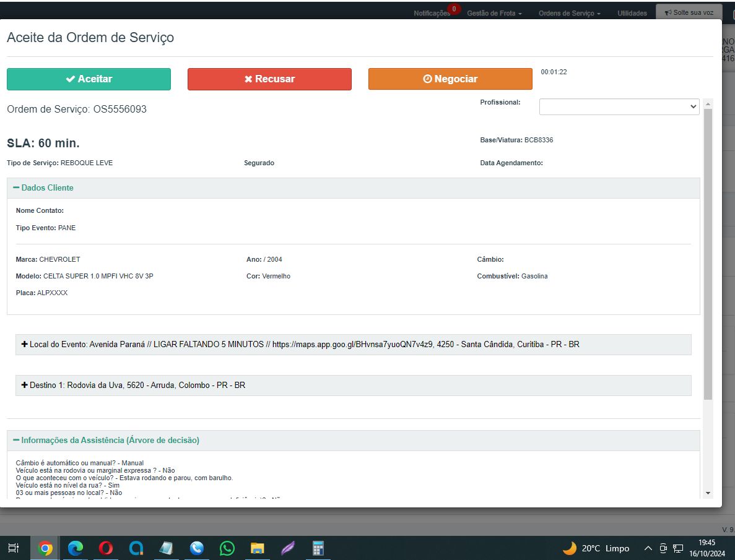Screen dimensions: 735x560
Task: Open the purple feather app icon
Action: [x=288, y=548]
